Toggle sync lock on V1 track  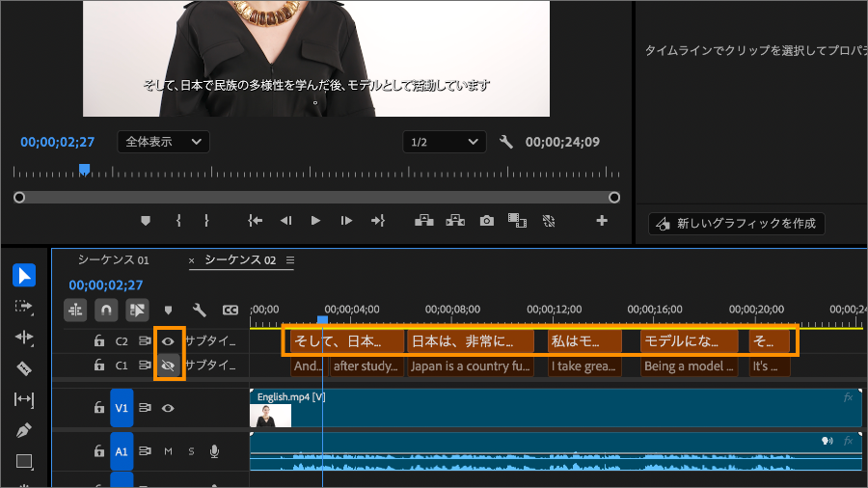145,408
